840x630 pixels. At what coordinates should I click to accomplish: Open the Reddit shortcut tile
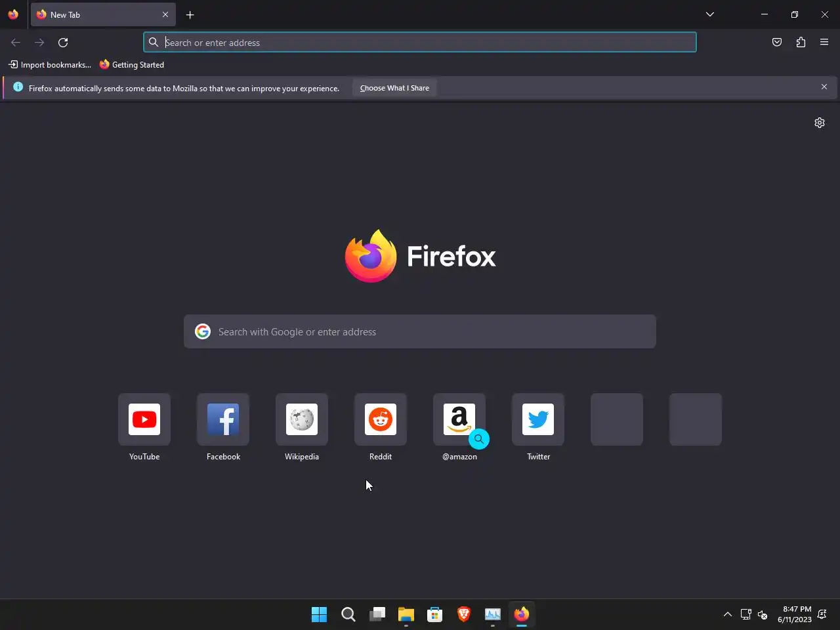point(381,419)
